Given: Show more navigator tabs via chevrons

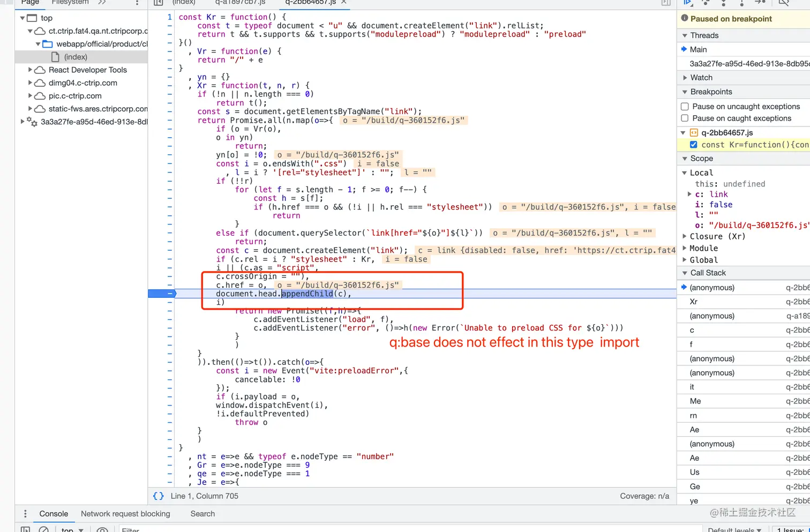Looking at the screenshot, I should point(102,3).
